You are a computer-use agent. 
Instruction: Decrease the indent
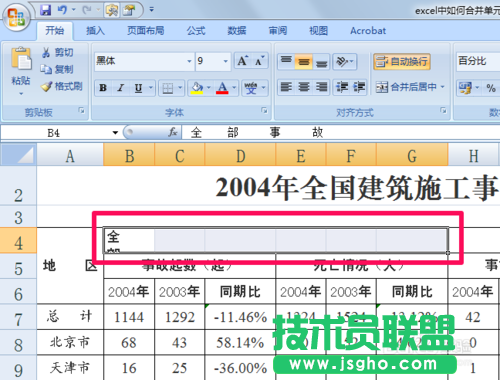[342, 87]
